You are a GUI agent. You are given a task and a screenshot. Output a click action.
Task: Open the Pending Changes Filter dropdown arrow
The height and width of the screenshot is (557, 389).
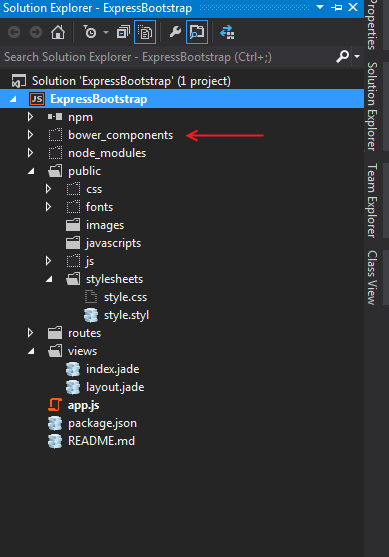[106, 33]
